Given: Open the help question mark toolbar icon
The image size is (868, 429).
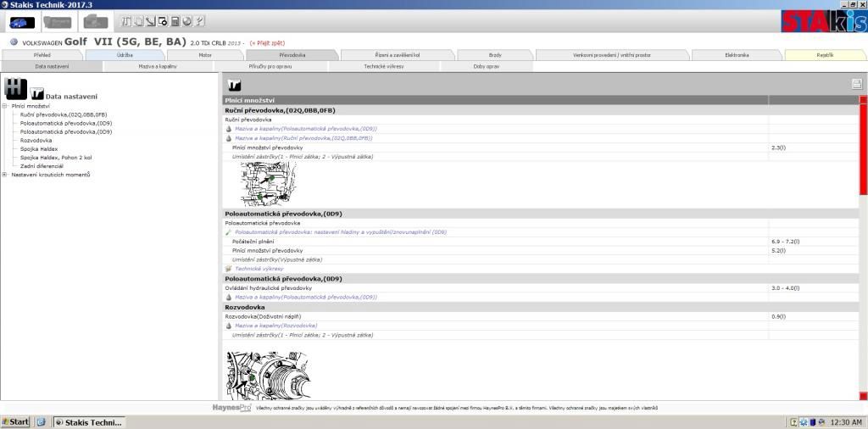Looking at the screenshot, I should (199, 21).
